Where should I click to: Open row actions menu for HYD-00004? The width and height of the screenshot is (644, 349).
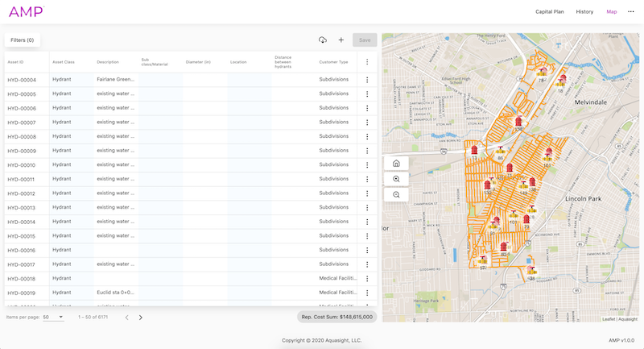point(367,80)
